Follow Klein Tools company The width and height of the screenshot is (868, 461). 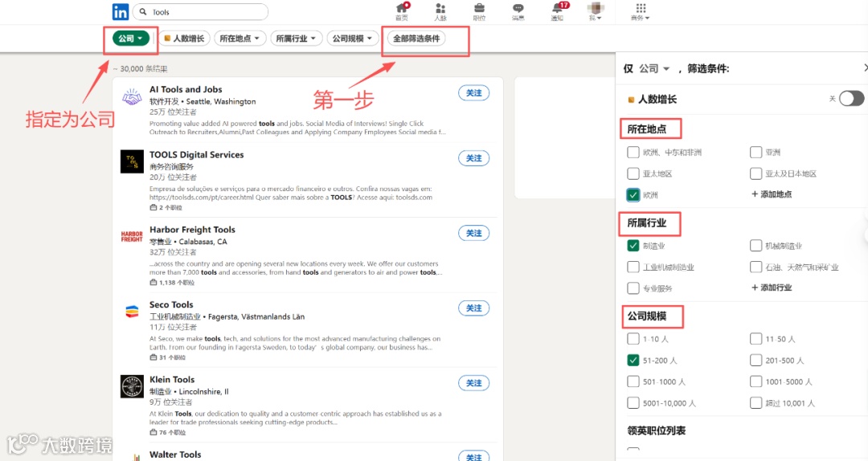pos(474,383)
